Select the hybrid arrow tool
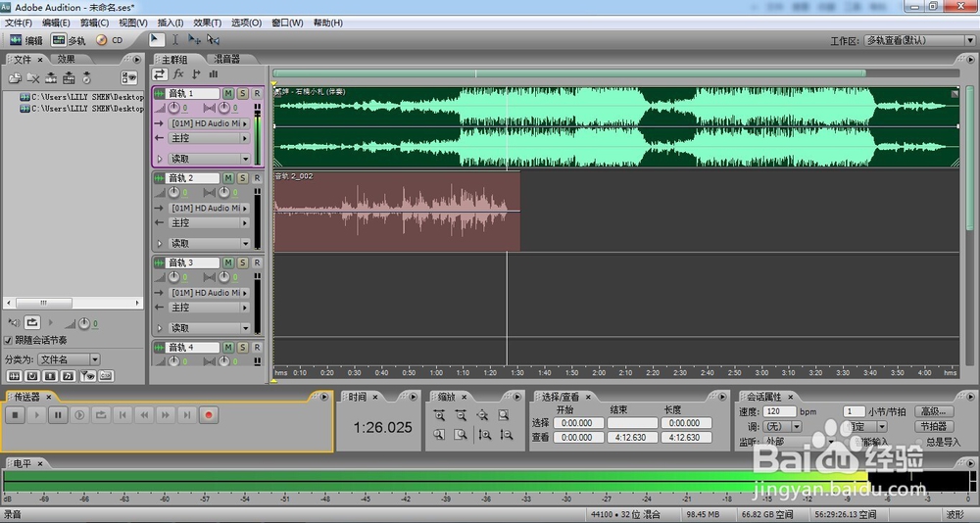 [156, 40]
